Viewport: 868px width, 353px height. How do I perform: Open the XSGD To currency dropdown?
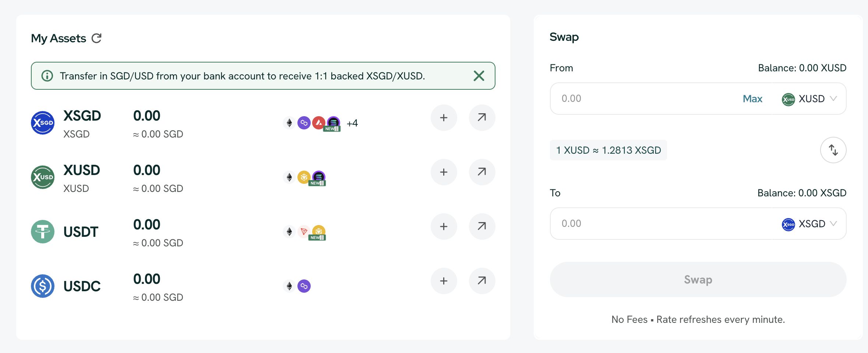click(x=809, y=224)
